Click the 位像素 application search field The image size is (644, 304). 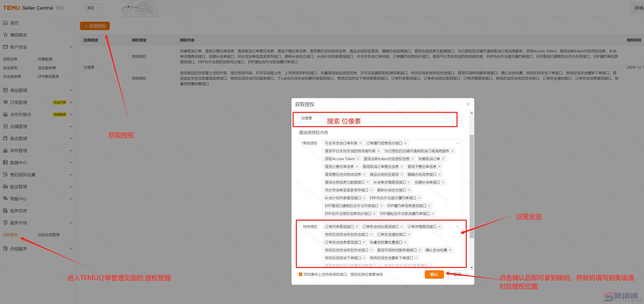380,118
